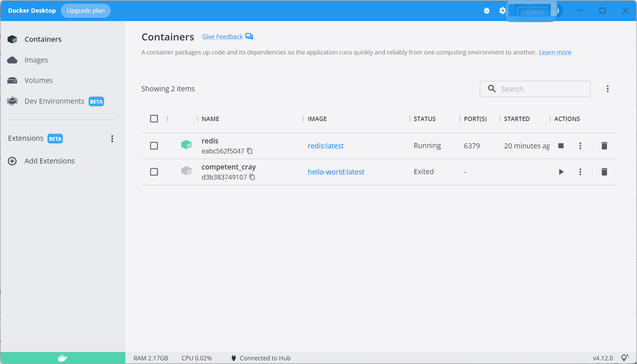This screenshot has height=364, width=637.
Task: Start the competent_cray container
Action: pyautogui.click(x=561, y=172)
